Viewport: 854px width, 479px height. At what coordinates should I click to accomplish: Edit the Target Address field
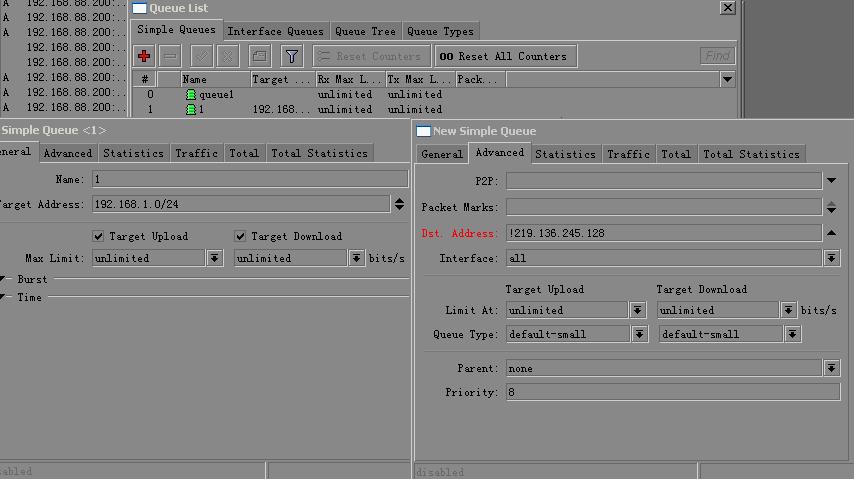coord(241,204)
